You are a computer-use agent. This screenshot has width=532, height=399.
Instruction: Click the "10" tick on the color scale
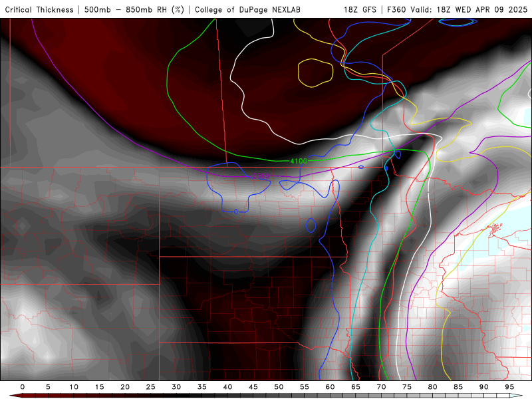[74, 387]
